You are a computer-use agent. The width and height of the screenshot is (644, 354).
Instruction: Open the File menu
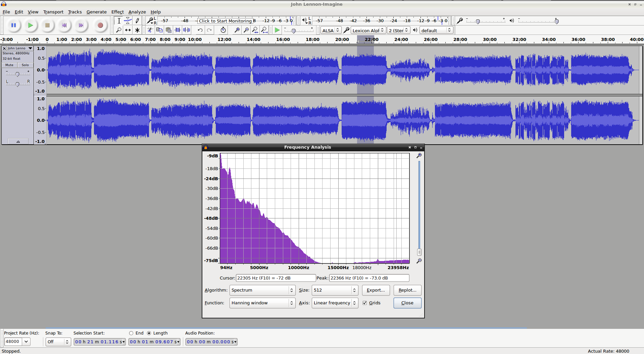coord(6,12)
